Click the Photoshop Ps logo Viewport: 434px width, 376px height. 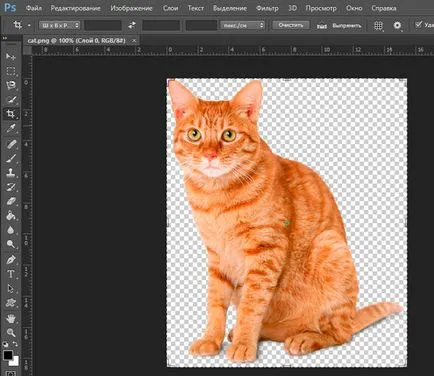point(10,7)
